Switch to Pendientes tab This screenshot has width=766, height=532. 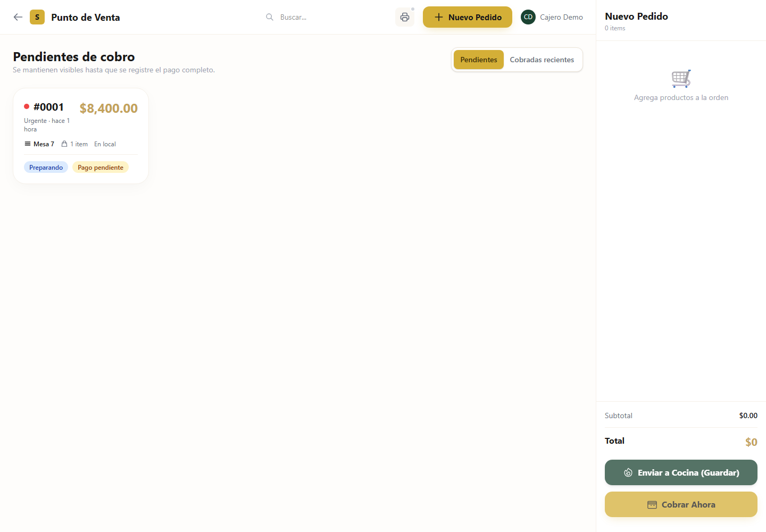[x=479, y=60]
